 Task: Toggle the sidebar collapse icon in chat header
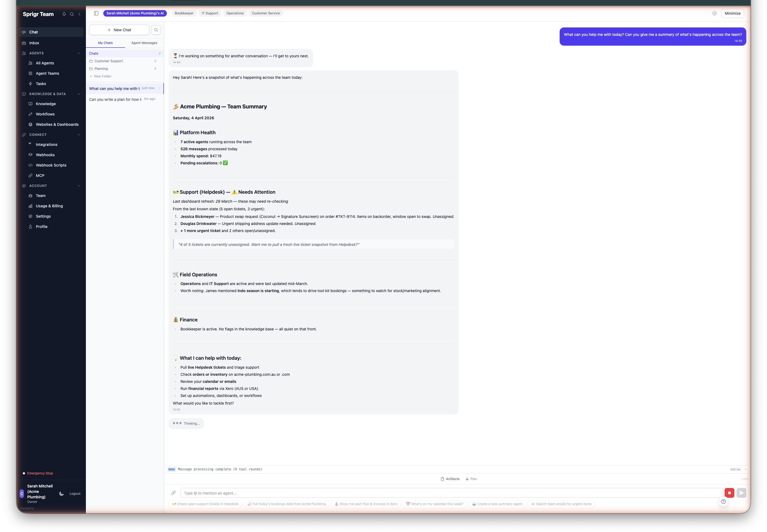[x=96, y=13]
